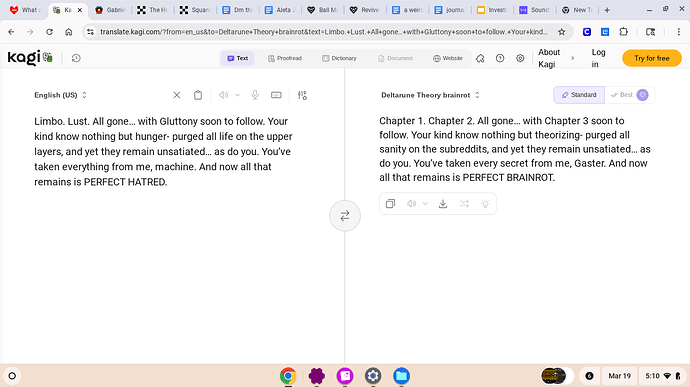Viewport: 690px width, 387px height.
Task: Open Kagi Translate settings gear
Action: (520, 58)
